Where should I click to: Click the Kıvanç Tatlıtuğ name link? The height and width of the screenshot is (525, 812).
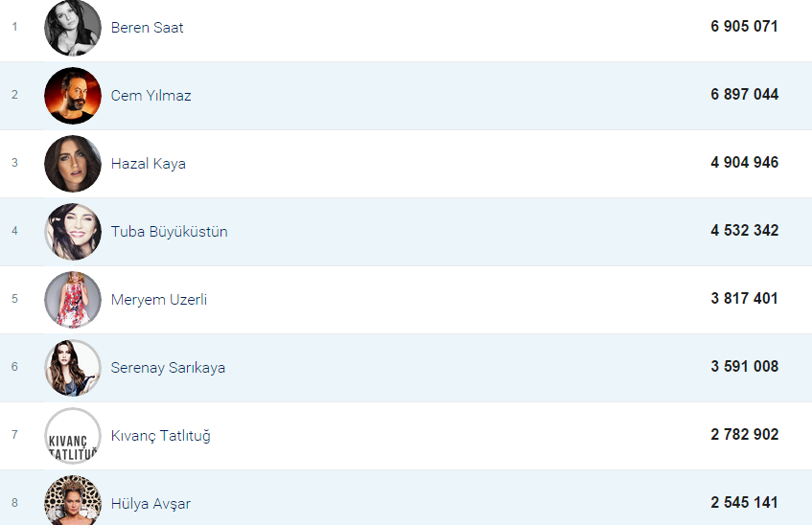point(160,436)
